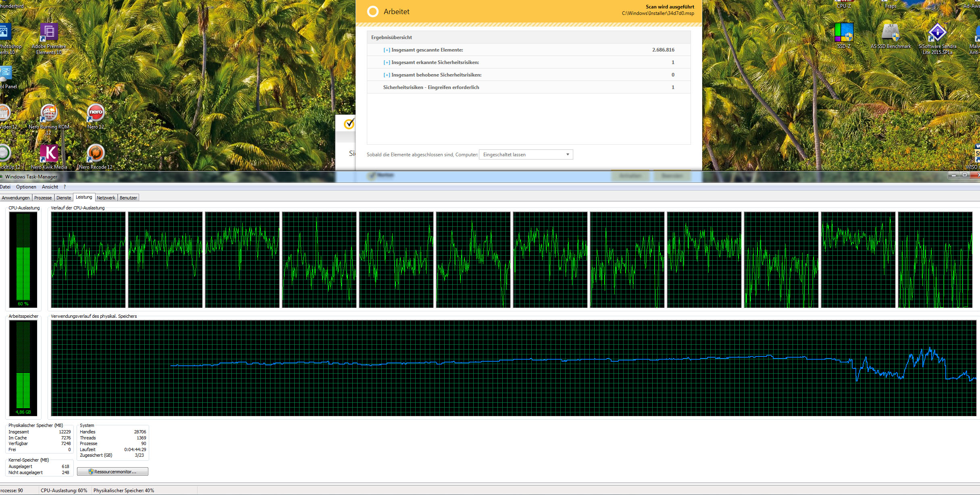Screen dimensions: 980x495
Task: Click the physical memory usage graph
Action: pos(513,368)
